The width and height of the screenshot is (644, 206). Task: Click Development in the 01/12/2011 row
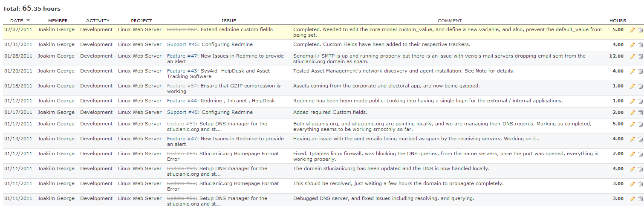96,154
